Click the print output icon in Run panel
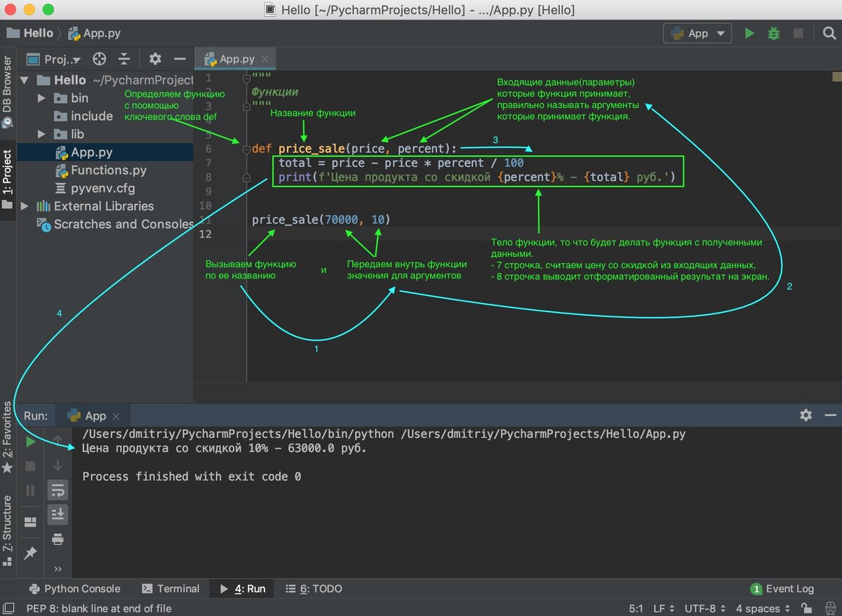Image resolution: width=842 pixels, height=616 pixels. 58,539
